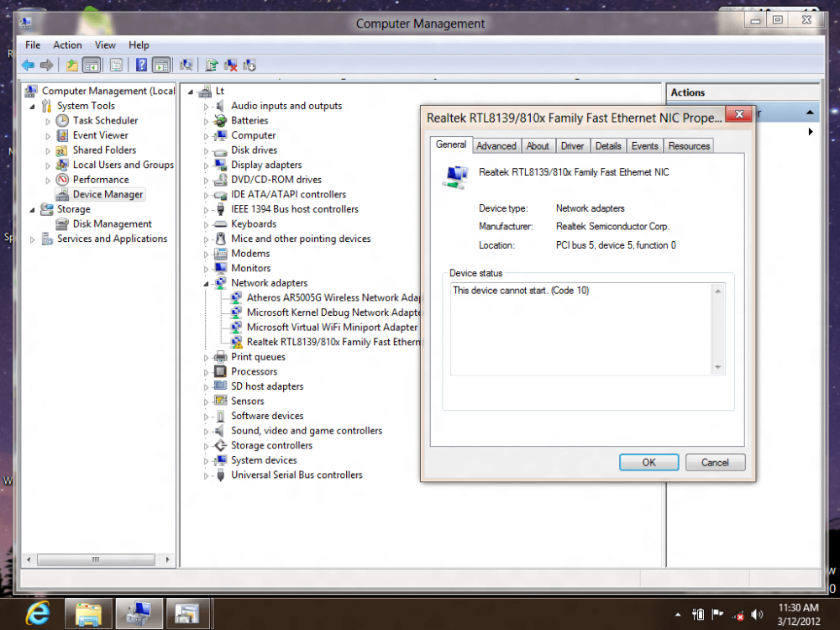Open the Action menu
This screenshot has height=630, width=840.
pos(67,45)
